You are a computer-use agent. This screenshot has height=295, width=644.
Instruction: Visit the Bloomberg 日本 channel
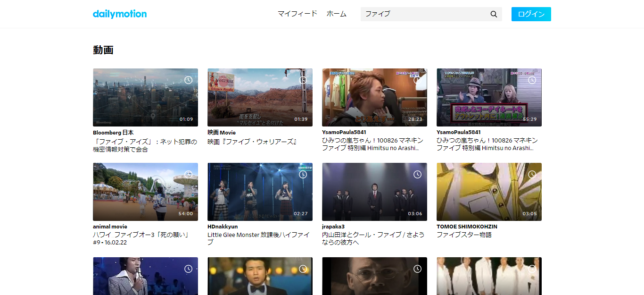pos(113,133)
